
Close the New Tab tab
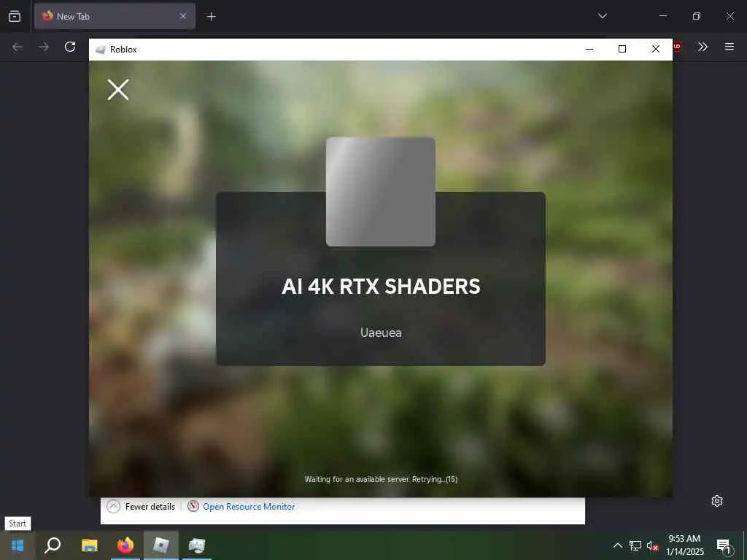(183, 16)
